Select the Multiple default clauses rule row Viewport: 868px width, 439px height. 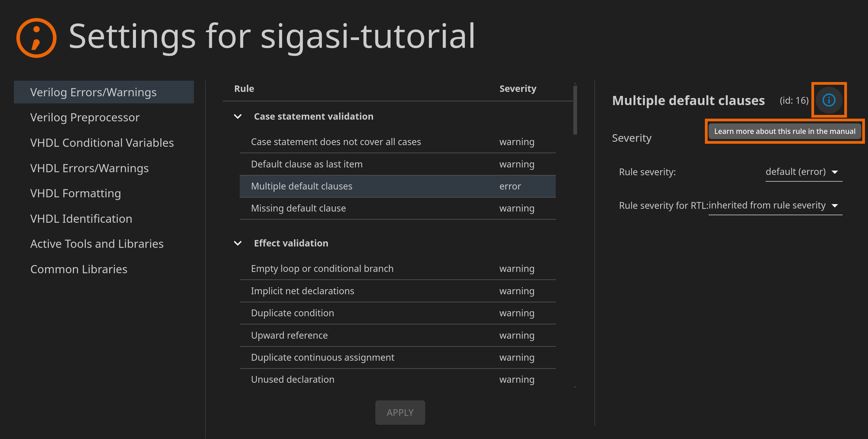pos(397,186)
